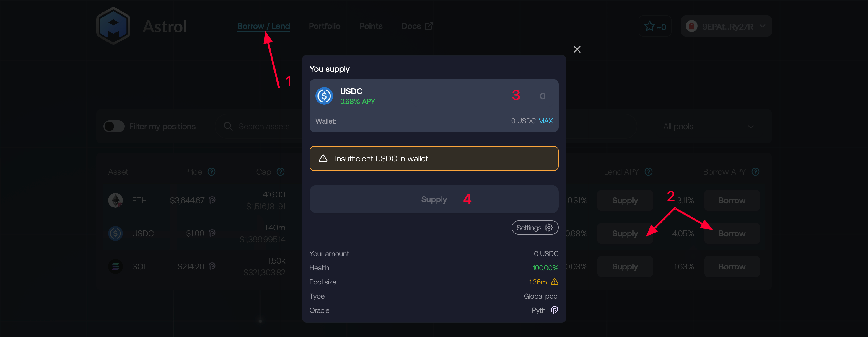The height and width of the screenshot is (337, 868).
Task: Click the Supply button in dialog
Action: point(434,199)
